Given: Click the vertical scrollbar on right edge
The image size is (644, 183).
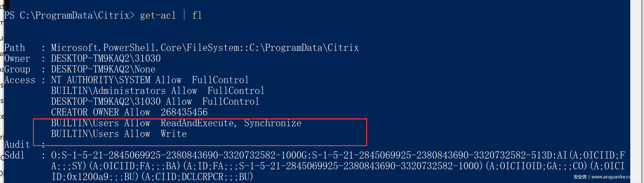Looking at the screenshot, I should click(x=637, y=91).
